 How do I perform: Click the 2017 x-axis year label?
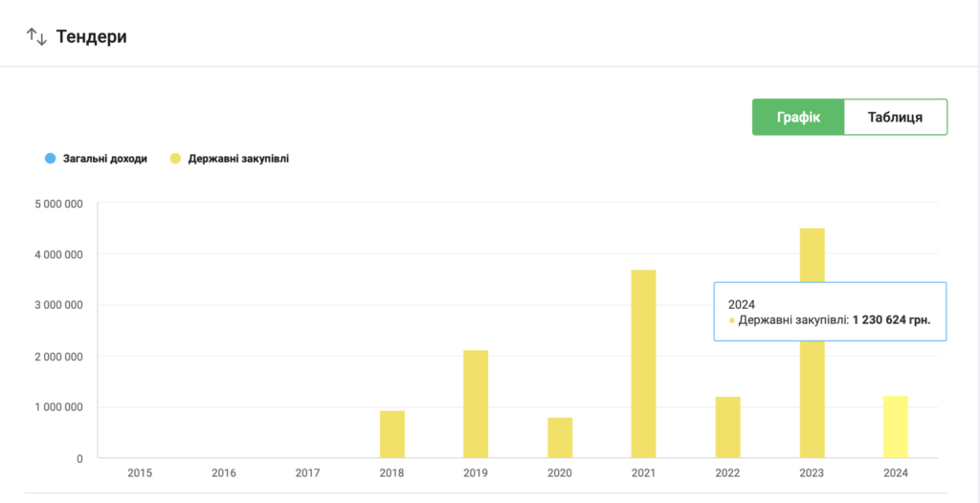(307, 472)
